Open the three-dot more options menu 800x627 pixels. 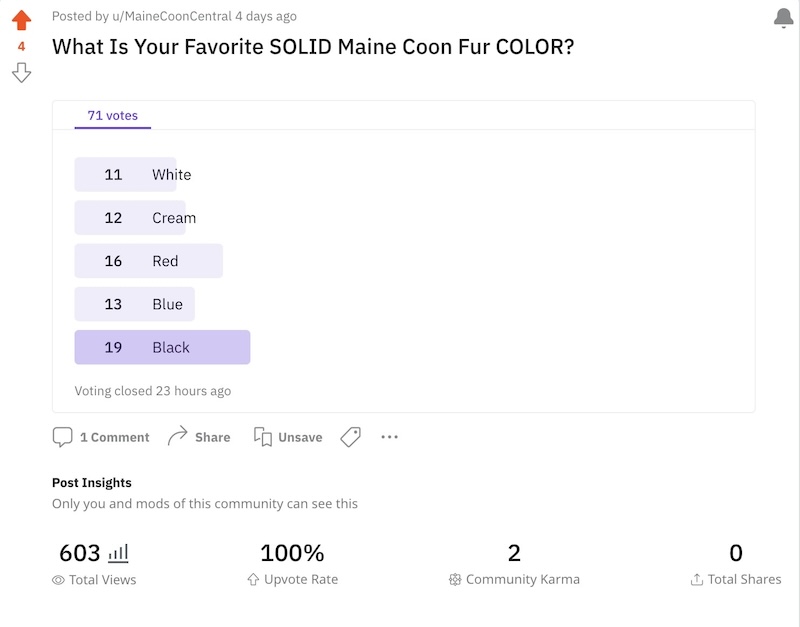click(x=390, y=437)
